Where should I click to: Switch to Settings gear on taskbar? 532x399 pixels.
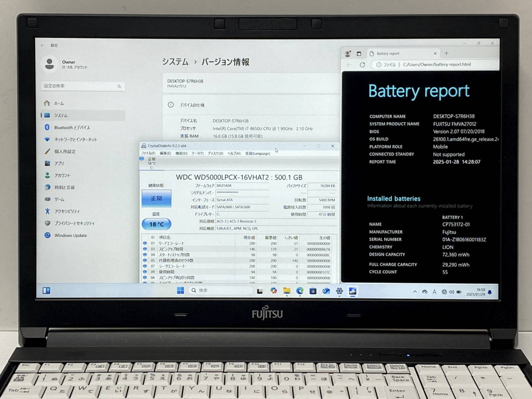coord(339,291)
